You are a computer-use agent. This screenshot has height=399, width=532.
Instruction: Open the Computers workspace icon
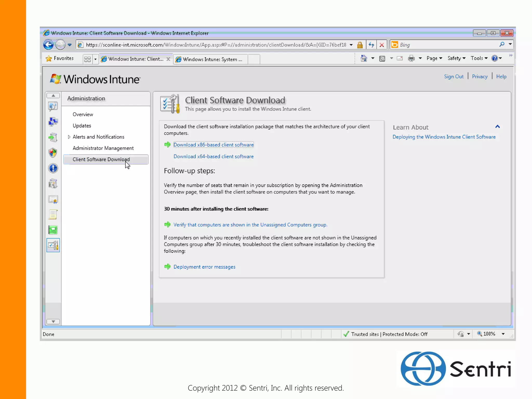[x=53, y=122]
